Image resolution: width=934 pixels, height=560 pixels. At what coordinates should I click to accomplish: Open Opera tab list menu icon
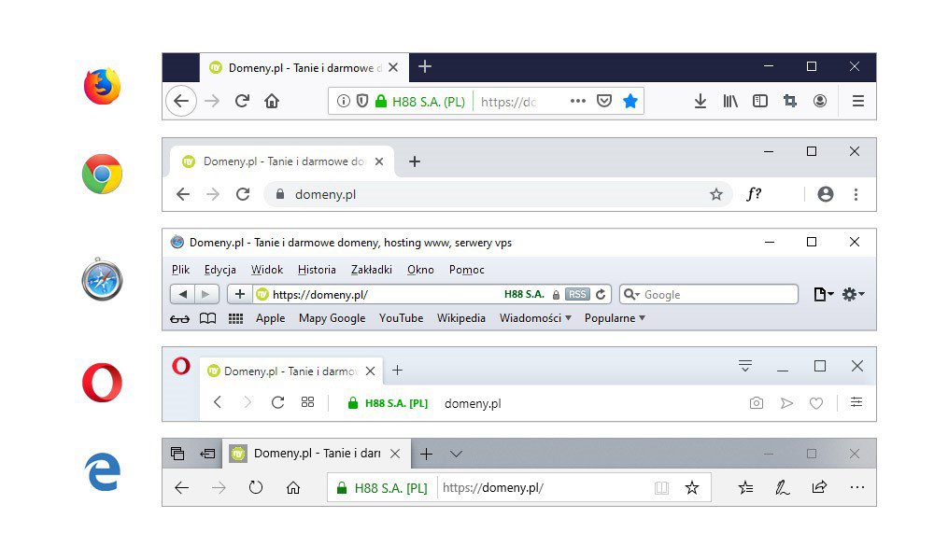point(744,365)
